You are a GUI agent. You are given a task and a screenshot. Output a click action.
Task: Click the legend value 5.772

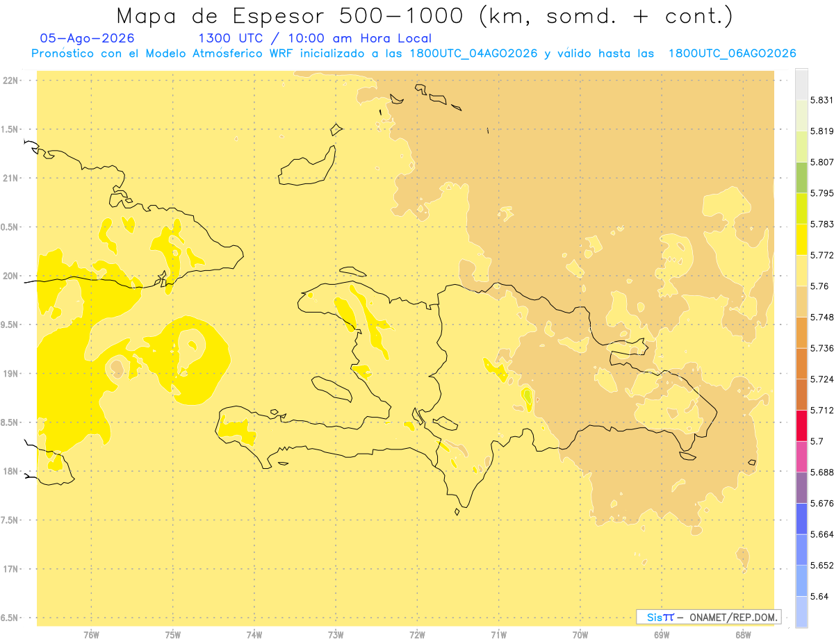[821, 255]
